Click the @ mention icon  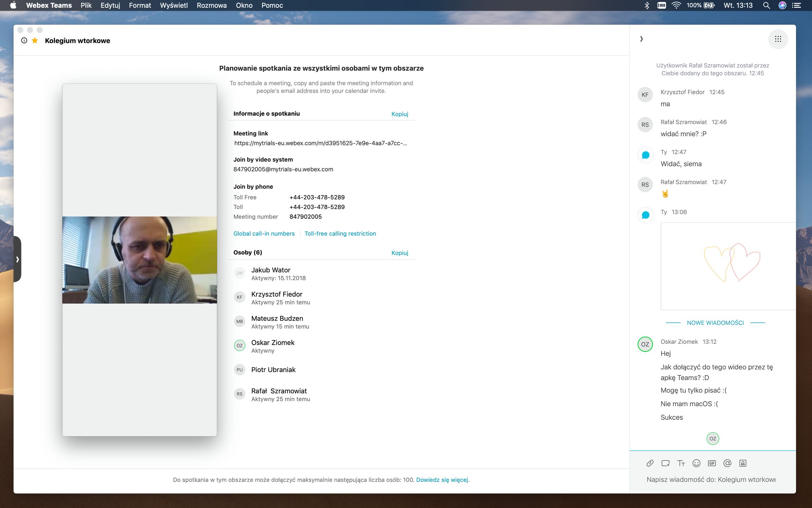727,463
